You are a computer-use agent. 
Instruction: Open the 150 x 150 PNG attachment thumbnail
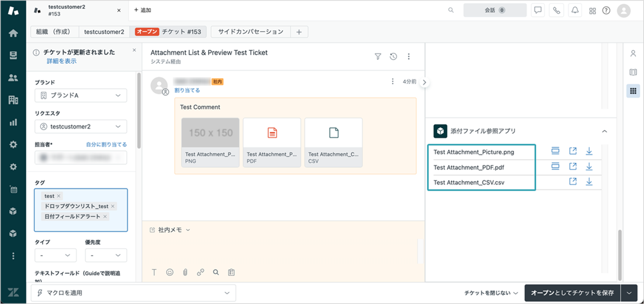(210, 142)
